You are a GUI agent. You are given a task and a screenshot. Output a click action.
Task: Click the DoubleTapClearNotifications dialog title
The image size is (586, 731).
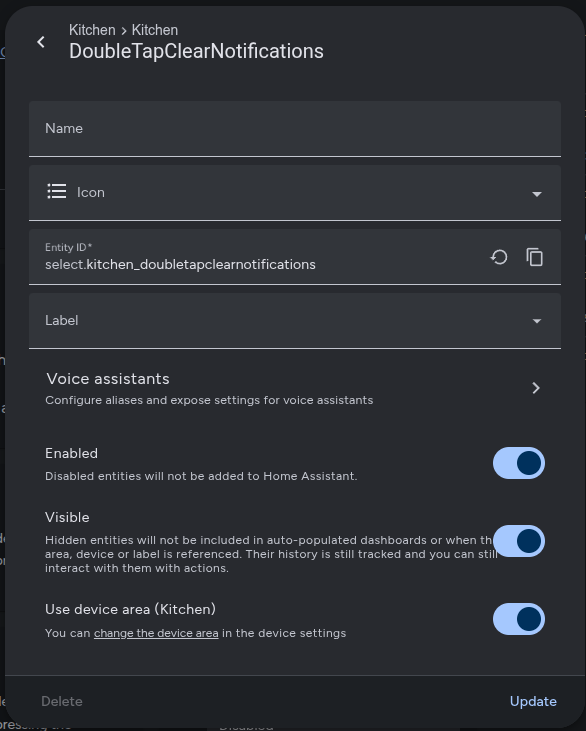[196, 51]
